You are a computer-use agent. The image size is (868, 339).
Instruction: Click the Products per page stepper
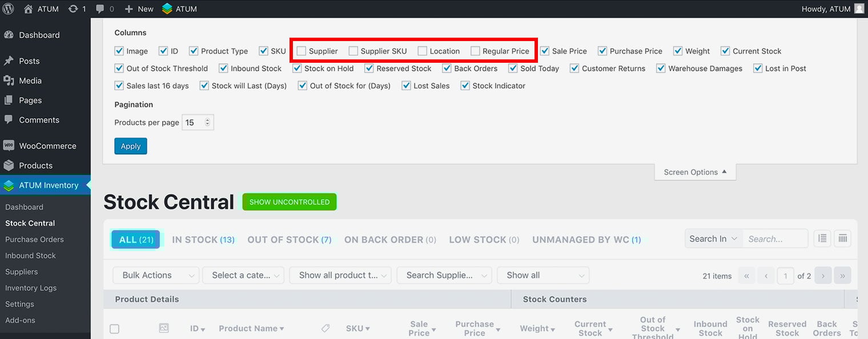coord(207,122)
